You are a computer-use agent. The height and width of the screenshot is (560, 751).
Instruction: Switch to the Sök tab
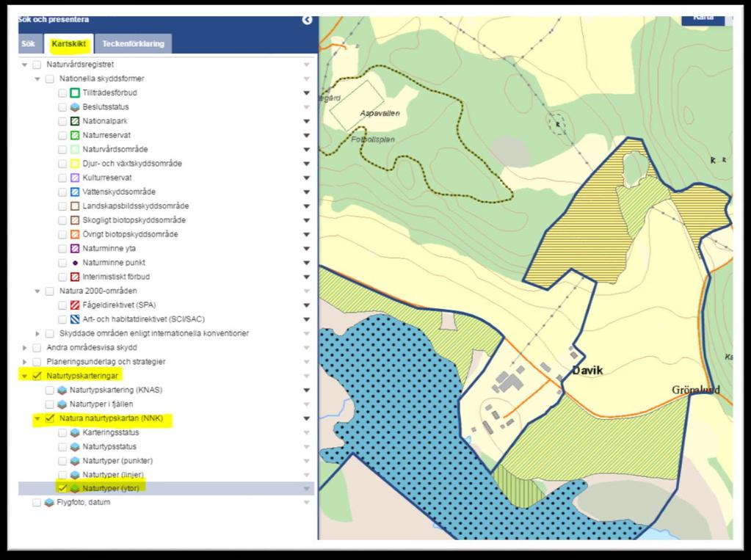(x=28, y=44)
